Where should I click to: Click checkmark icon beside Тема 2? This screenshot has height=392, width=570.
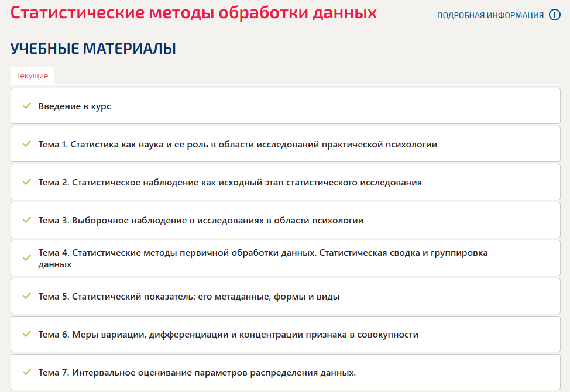point(27,181)
